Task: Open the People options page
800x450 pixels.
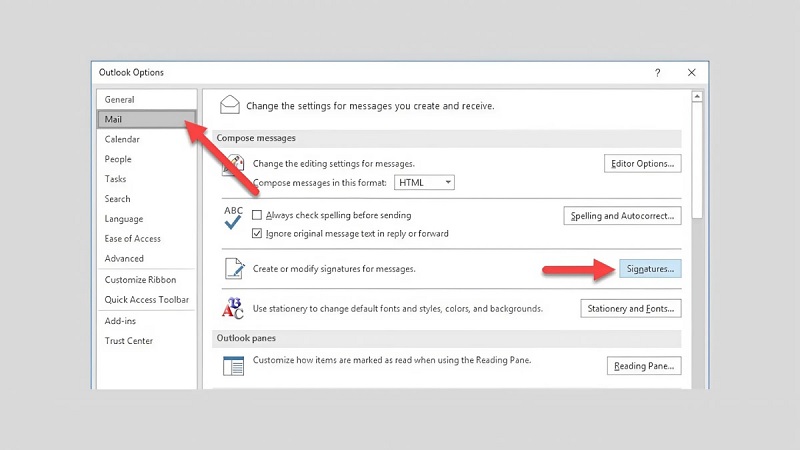Action: 146,159
